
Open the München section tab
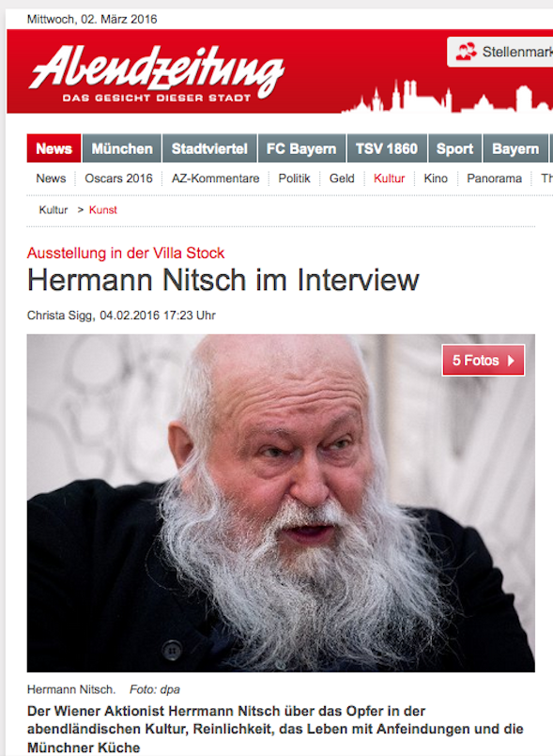pyautogui.click(x=122, y=148)
